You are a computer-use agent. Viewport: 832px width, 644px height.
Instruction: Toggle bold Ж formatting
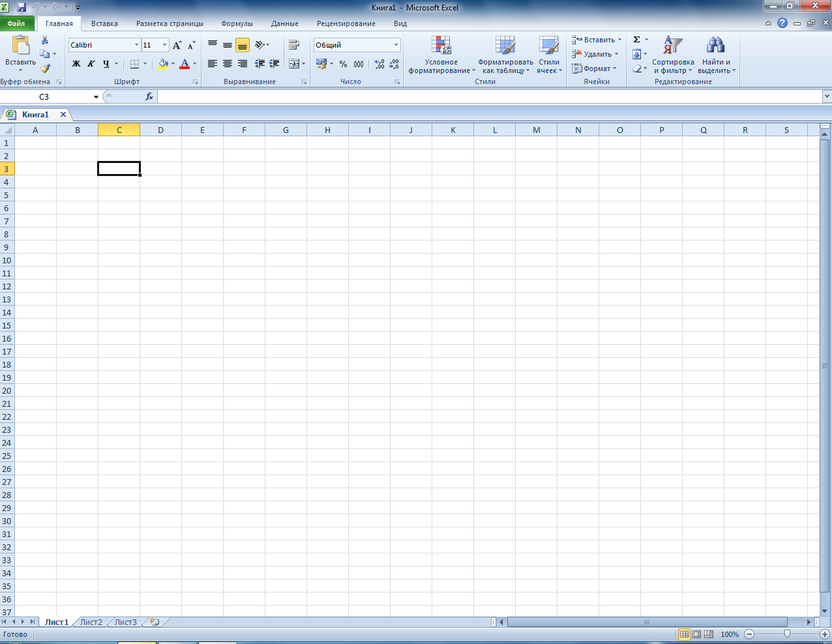[x=76, y=64]
